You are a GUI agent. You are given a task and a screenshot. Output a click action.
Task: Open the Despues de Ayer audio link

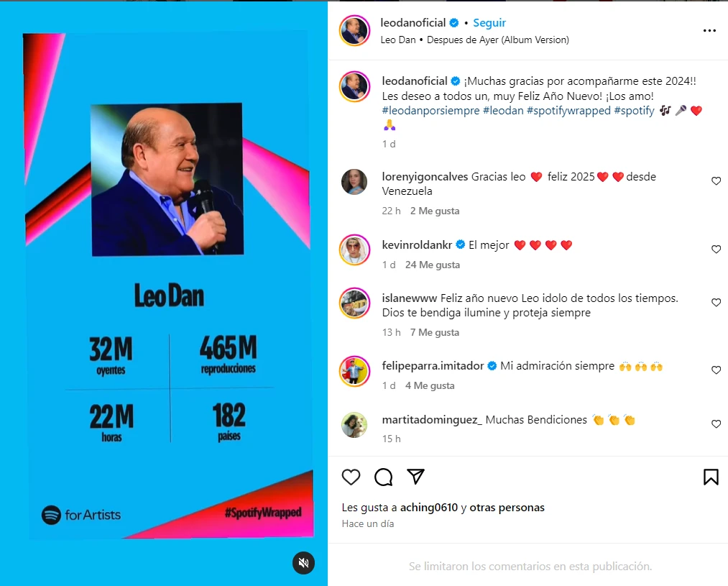[498, 40]
